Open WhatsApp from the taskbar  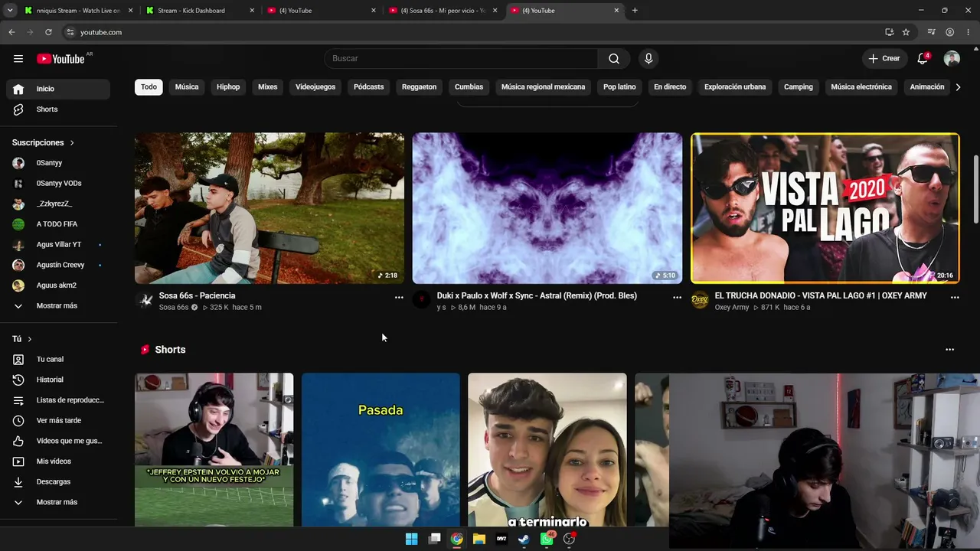click(547, 539)
